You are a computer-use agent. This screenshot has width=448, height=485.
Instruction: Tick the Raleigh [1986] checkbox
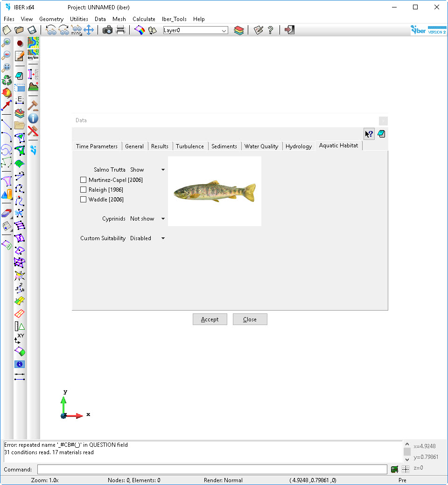click(84, 190)
